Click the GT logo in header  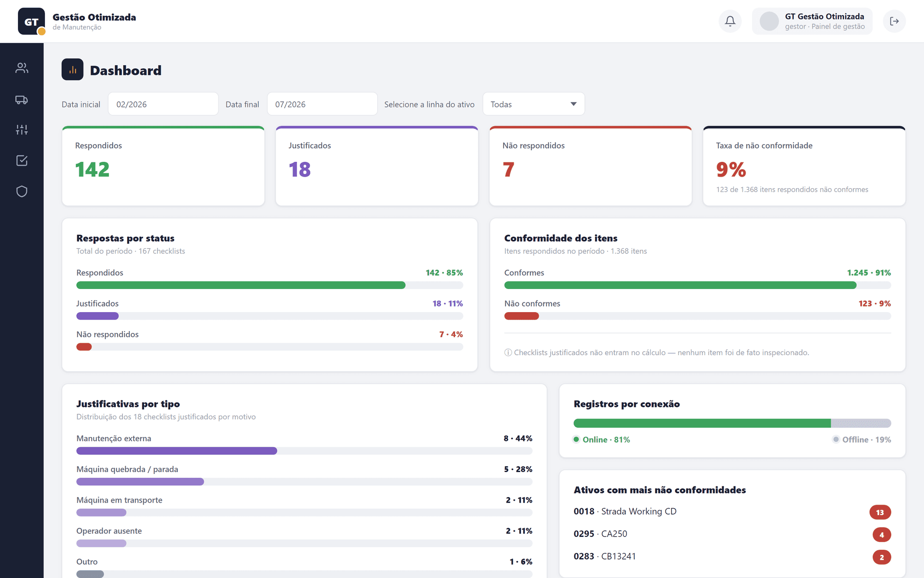coord(31,21)
